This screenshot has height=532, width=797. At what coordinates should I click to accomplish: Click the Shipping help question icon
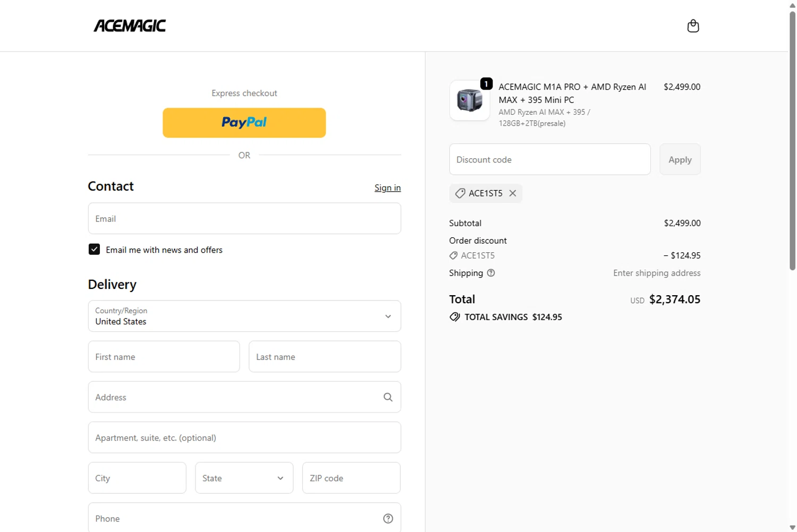click(491, 273)
